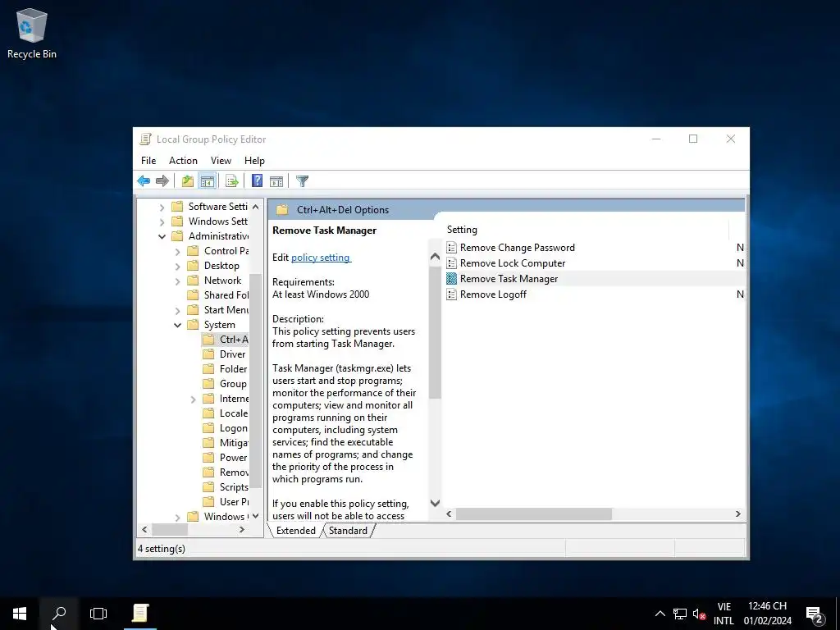Expand the Software Settings node
Image resolution: width=840 pixels, height=630 pixels.
pos(162,207)
